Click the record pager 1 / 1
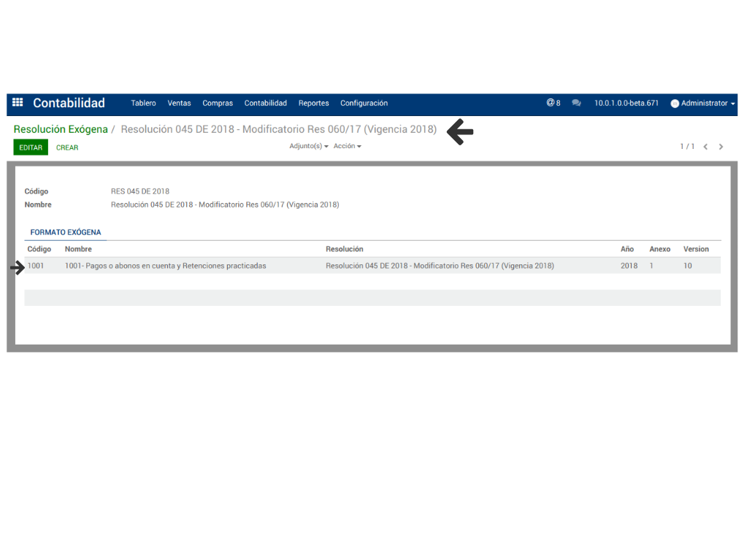The image size is (747, 560). point(687,147)
